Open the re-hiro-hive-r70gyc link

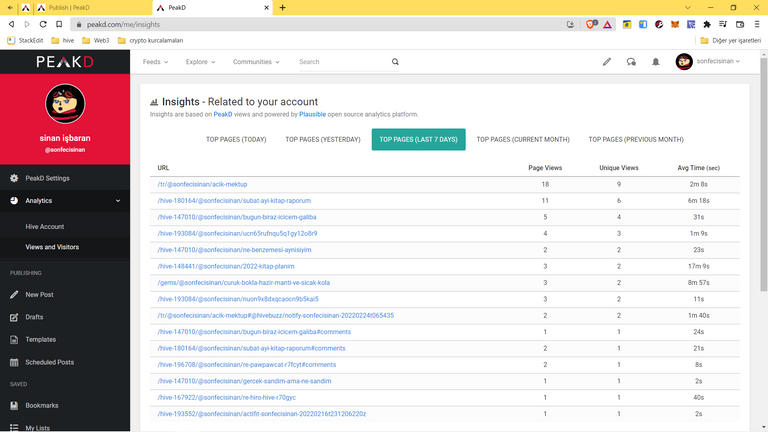226,397
